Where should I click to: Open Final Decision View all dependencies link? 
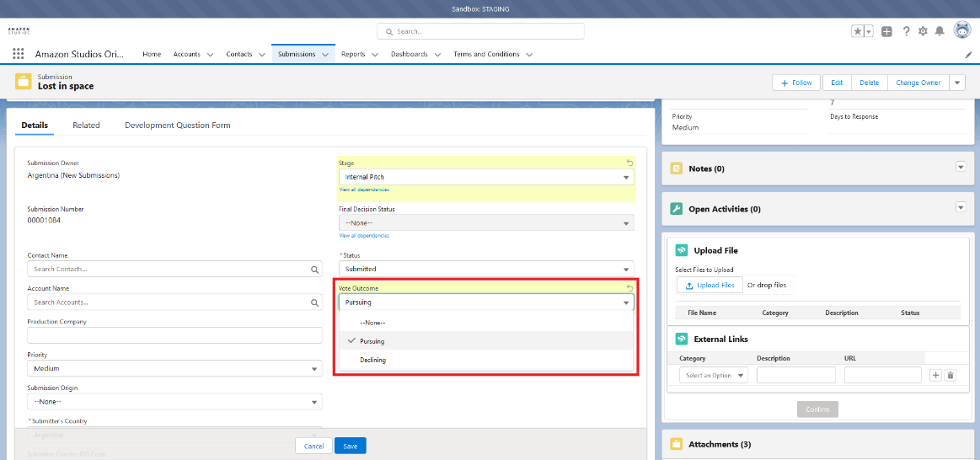(364, 236)
